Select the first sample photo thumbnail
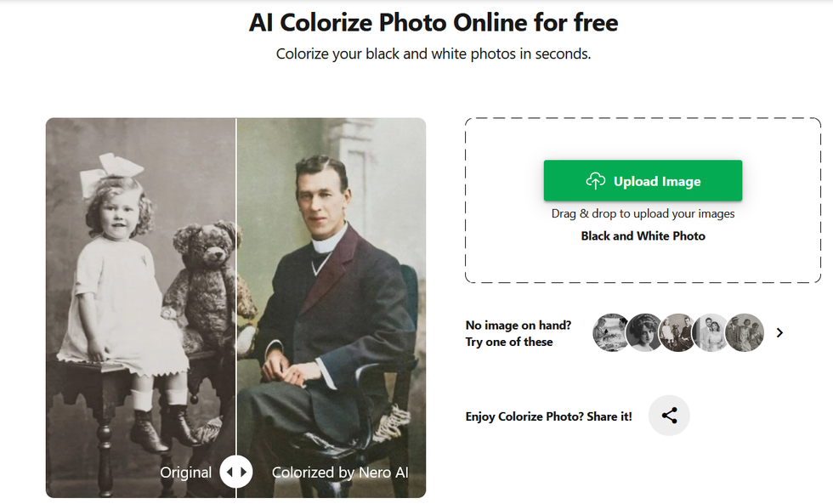The height and width of the screenshot is (504, 833). coord(610,333)
